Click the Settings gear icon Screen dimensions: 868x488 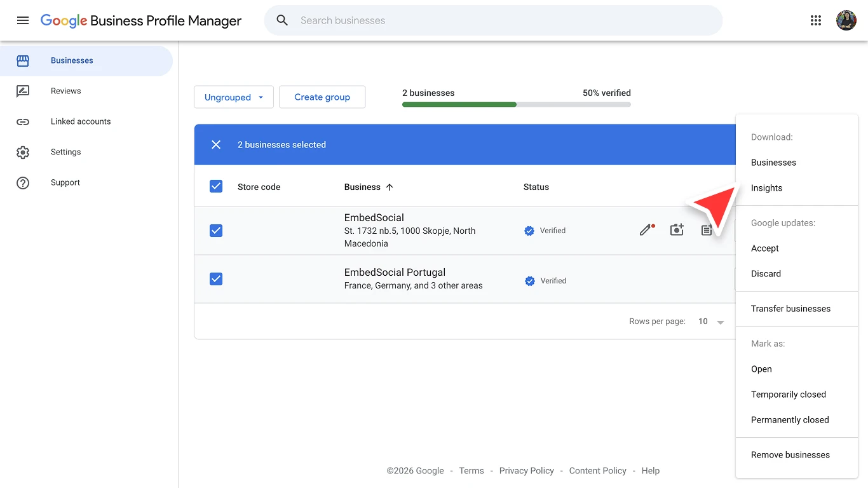[23, 152]
